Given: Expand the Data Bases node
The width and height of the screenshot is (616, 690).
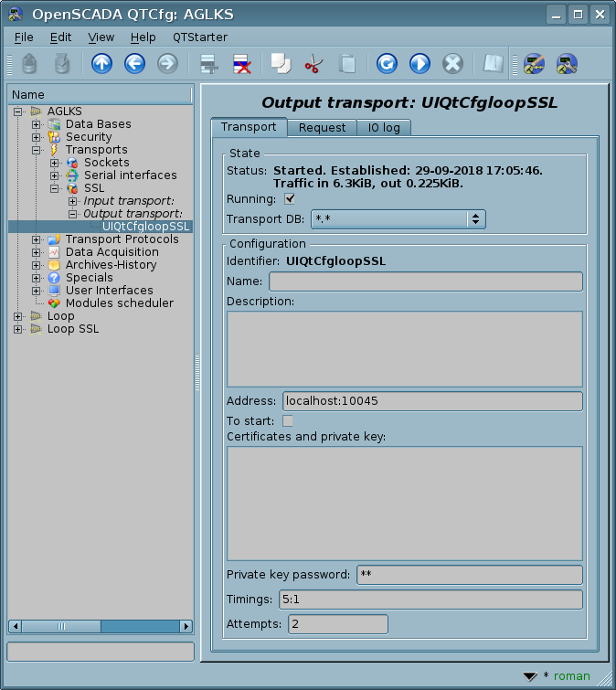Looking at the screenshot, I should (x=36, y=124).
